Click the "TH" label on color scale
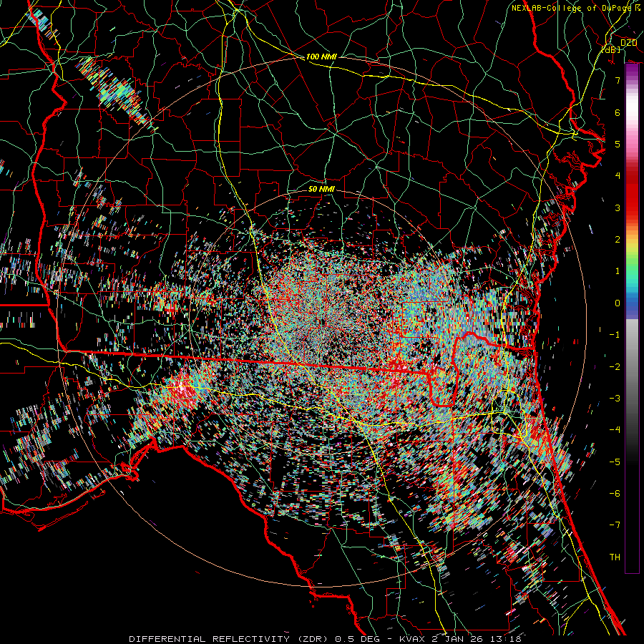 tap(615, 557)
